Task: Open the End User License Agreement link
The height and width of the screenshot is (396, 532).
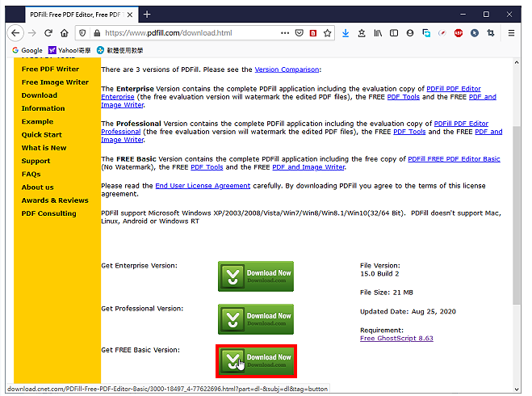Action: pos(203,186)
